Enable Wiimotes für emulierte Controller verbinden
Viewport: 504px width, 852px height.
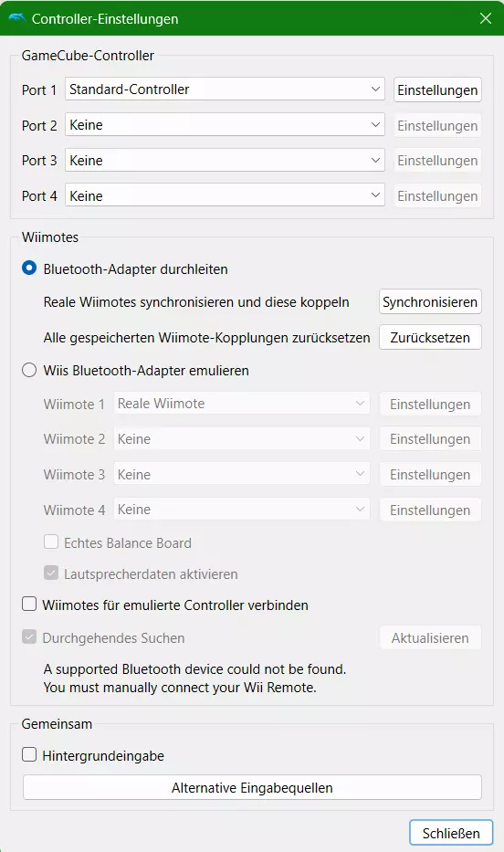[x=29, y=605]
